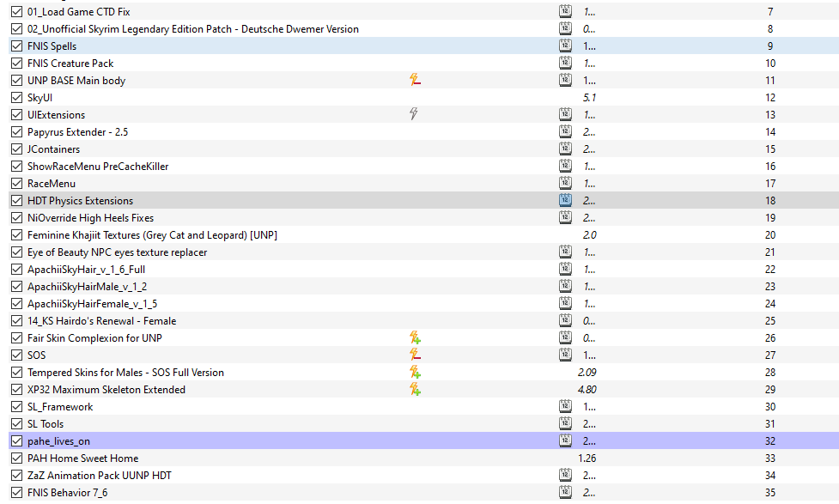Viewport: 839px width, 504px height.
Task: Click category icon on NiOverride High Heels Fixes
Action: [565, 217]
